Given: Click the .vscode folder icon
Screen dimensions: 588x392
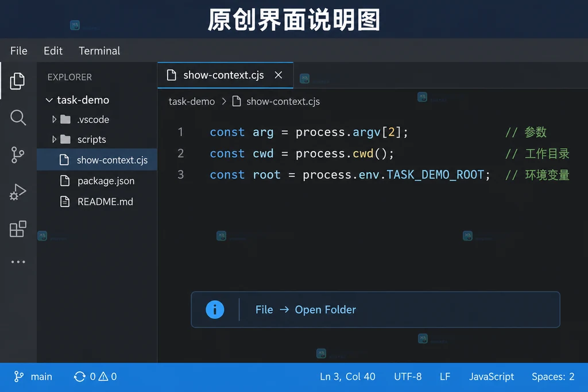Looking at the screenshot, I should [65, 119].
